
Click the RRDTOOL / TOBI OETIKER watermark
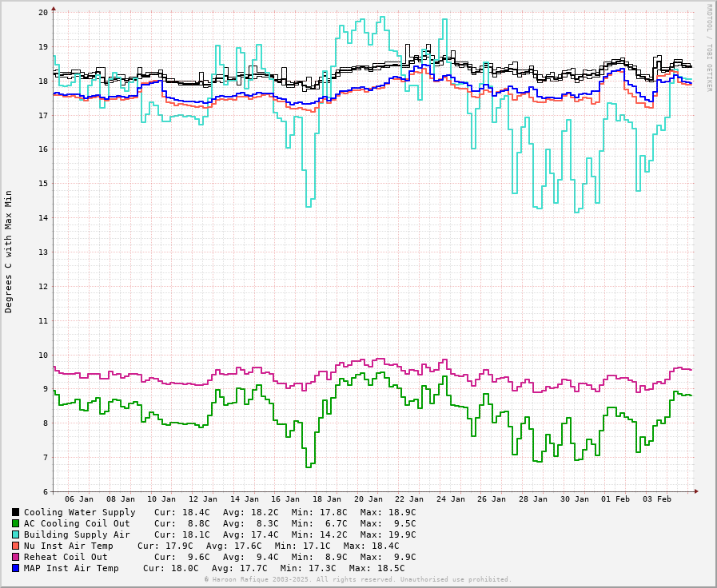[x=708, y=47]
